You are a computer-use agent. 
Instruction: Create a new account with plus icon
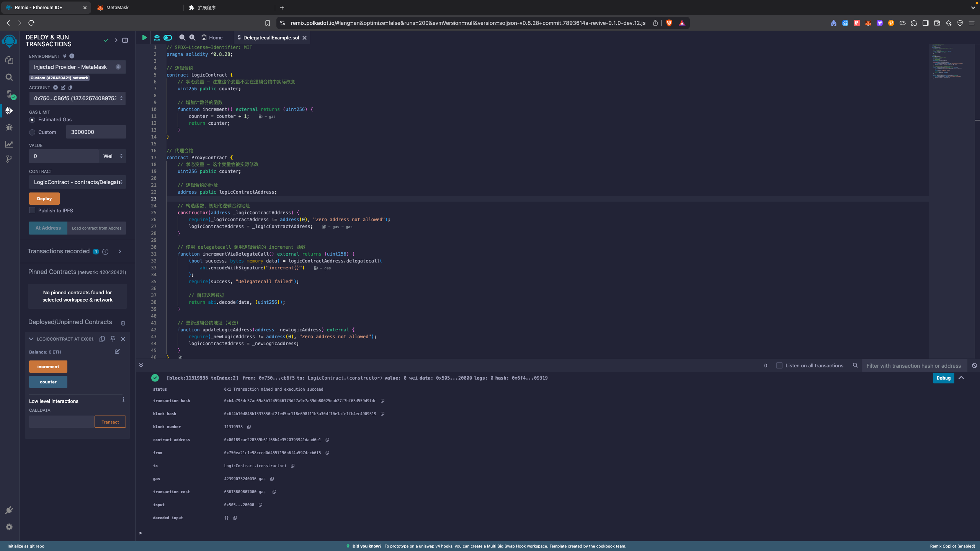coord(56,88)
